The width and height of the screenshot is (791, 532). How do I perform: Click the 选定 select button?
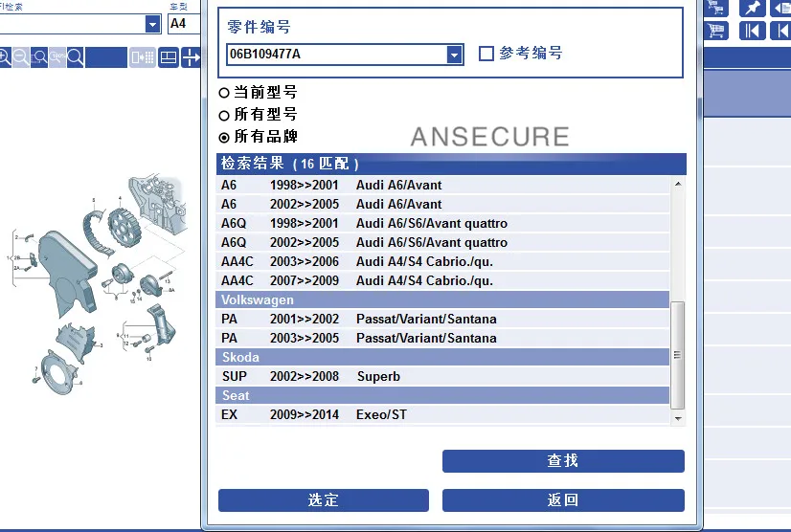point(324,500)
